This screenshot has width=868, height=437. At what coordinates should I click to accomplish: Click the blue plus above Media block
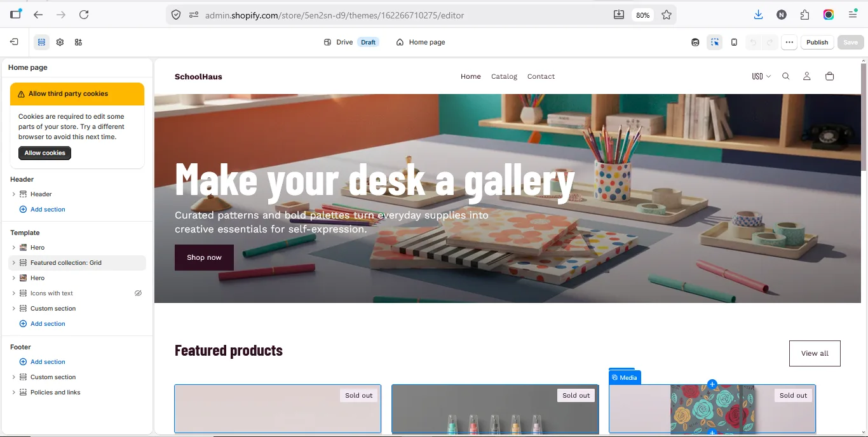(x=712, y=384)
